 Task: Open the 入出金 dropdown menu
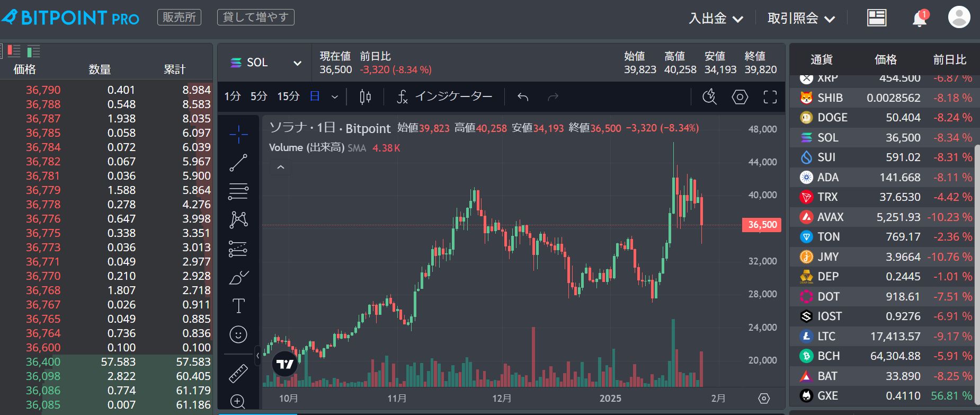click(716, 19)
